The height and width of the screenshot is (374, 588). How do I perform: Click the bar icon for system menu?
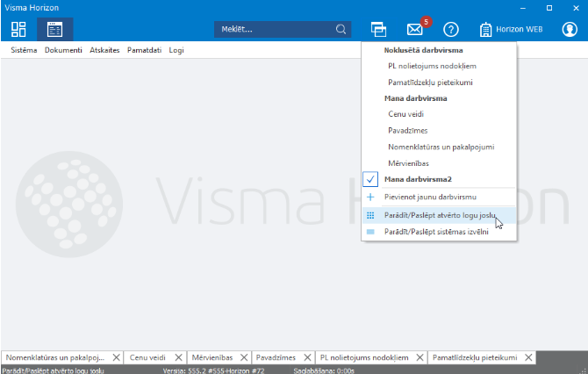tap(370, 232)
